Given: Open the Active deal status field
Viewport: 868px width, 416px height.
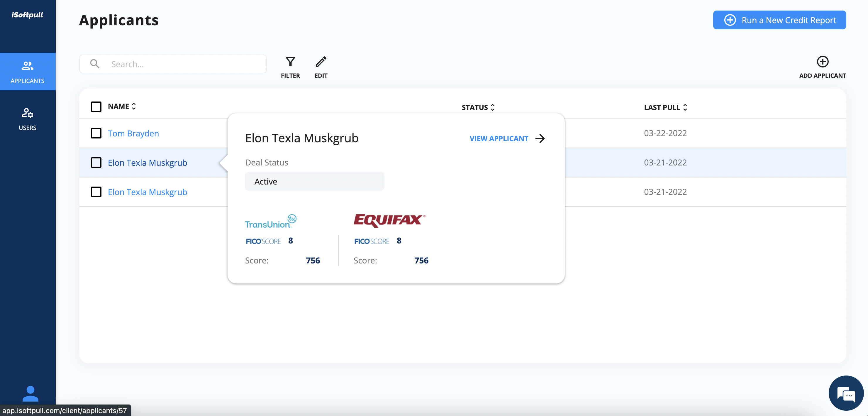Looking at the screenshot, I should (314, 182).
